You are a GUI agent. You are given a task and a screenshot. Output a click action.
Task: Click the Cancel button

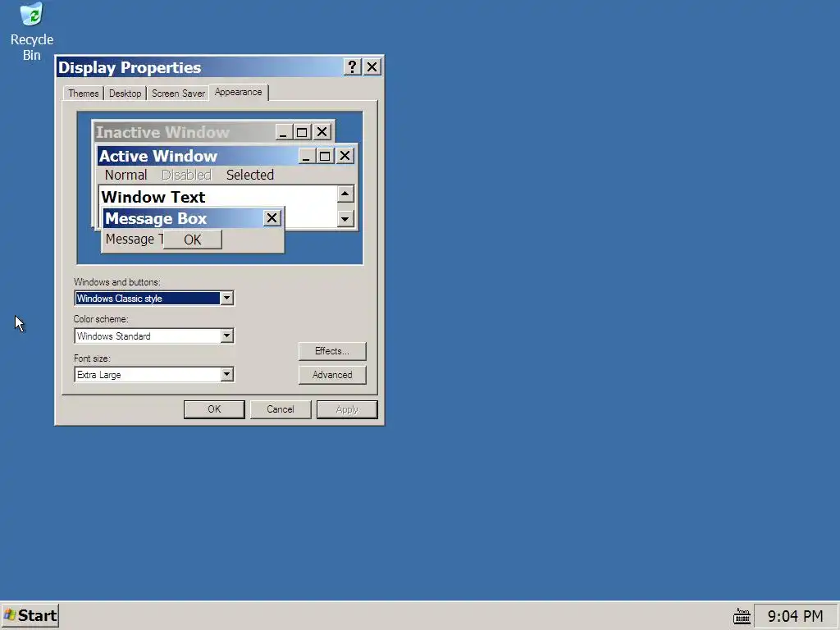[281, 409]
